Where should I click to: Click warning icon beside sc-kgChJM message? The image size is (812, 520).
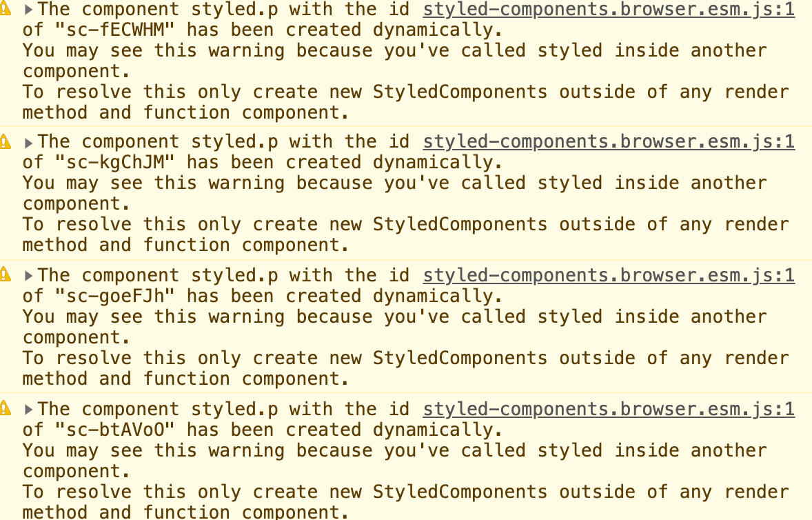click(6, 142)
